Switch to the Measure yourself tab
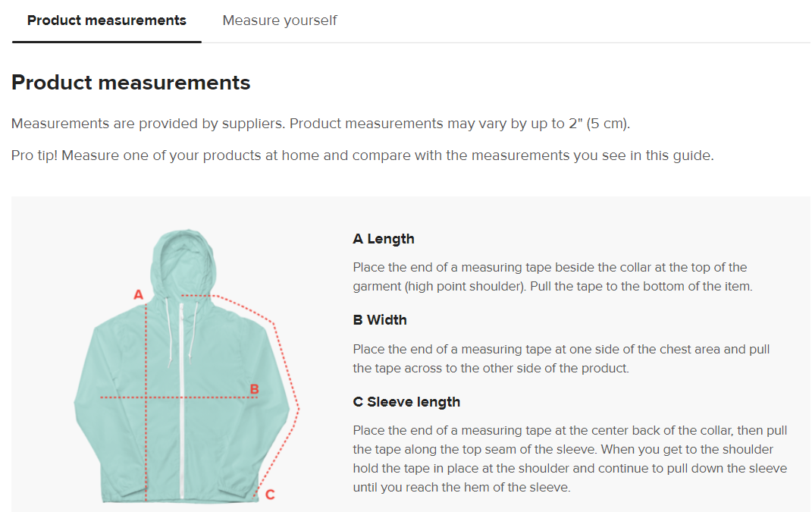812x512 pixels. 279,20
